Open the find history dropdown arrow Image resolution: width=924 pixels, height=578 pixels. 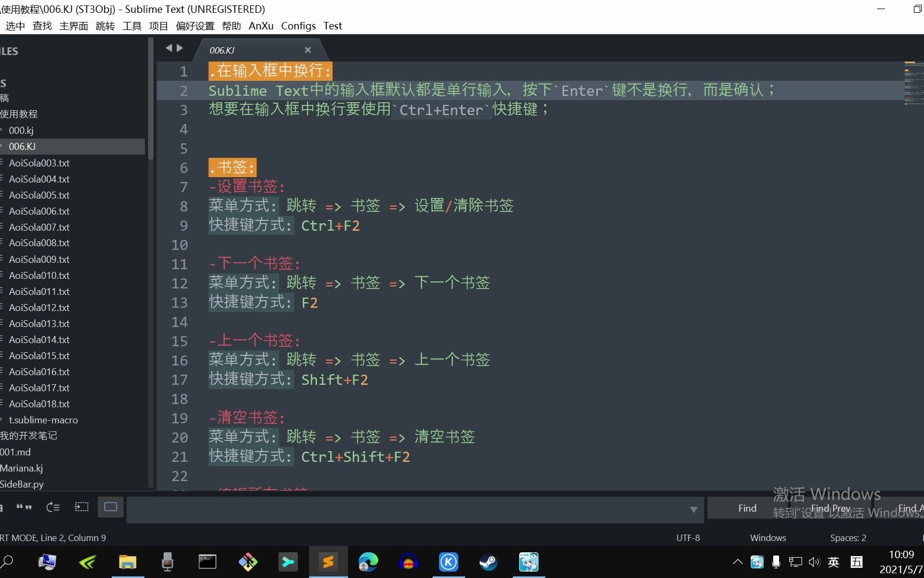click(x=694, y=509)
